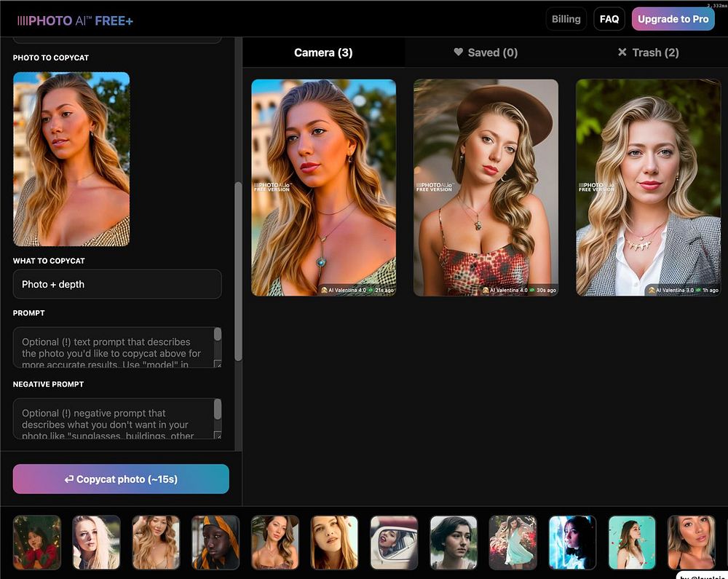
Task: Focus the Prompt text area
Action: [x=113, y=347]
